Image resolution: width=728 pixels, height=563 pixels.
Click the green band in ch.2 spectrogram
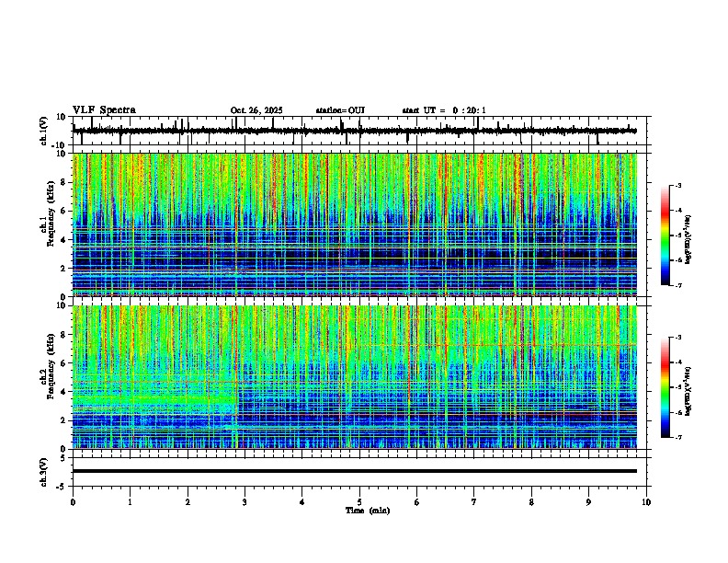154,398
